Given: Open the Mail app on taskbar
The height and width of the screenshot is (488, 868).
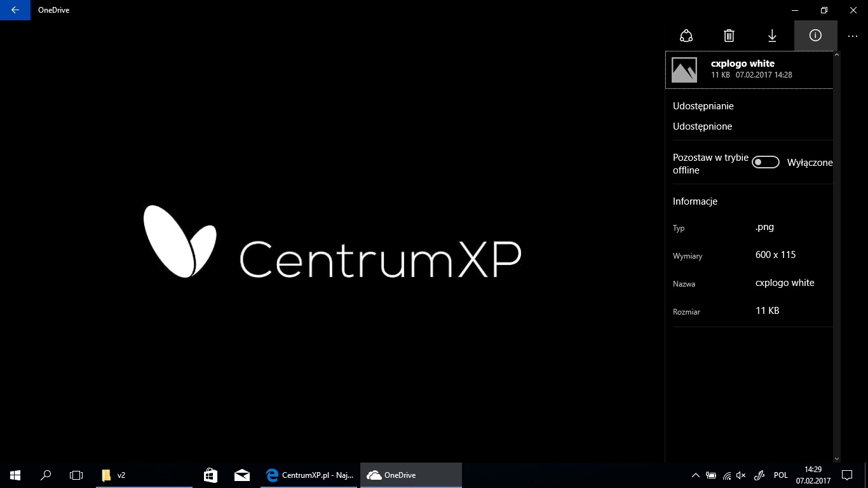Looking at the screenshot, I should pos(241,475).
